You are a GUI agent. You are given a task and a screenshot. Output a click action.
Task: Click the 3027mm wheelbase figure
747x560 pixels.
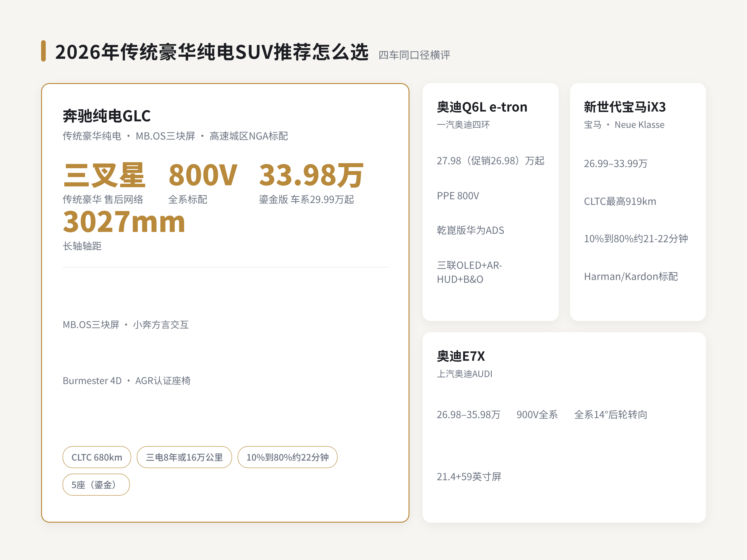tap(124, 222)
